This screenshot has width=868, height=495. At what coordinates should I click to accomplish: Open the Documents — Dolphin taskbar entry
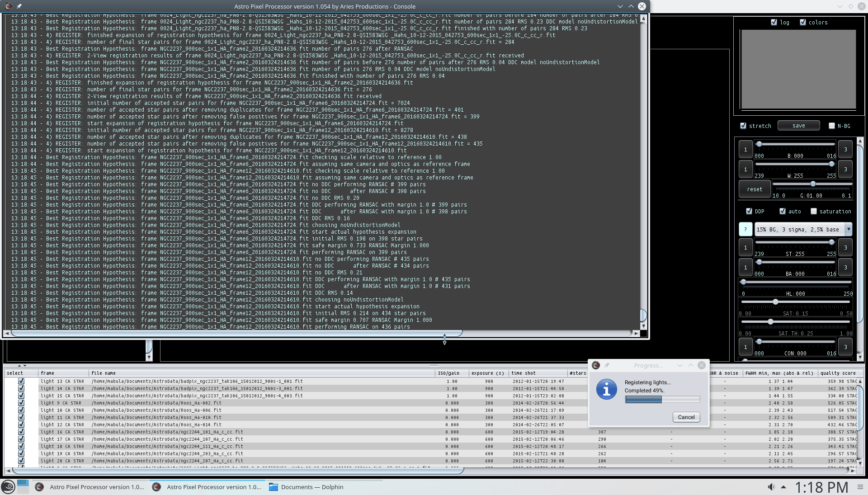pos(306,487)
